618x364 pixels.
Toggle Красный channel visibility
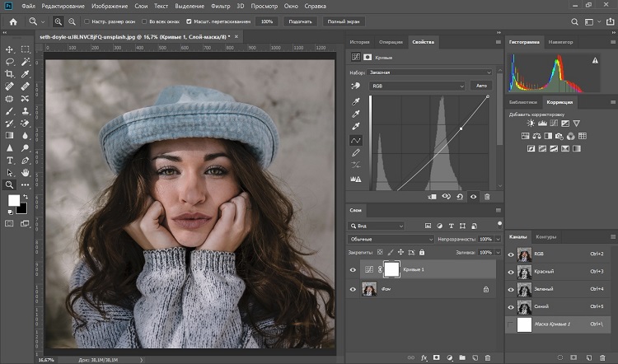[x=511, y=273]
